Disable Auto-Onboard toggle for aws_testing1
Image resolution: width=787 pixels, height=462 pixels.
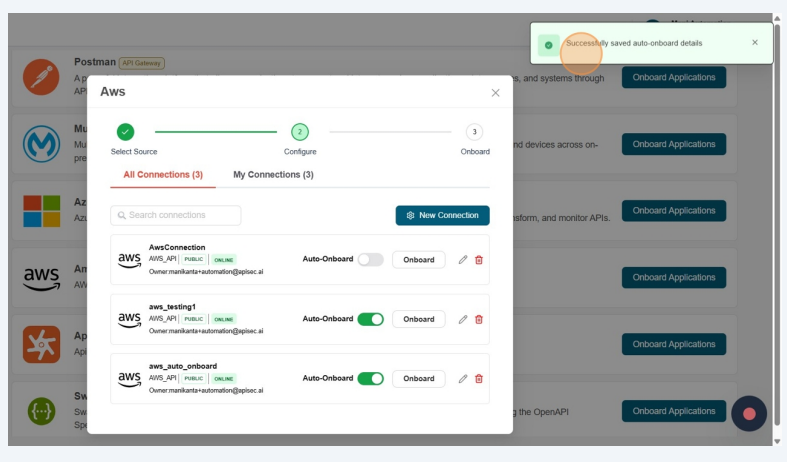(370, 319)
